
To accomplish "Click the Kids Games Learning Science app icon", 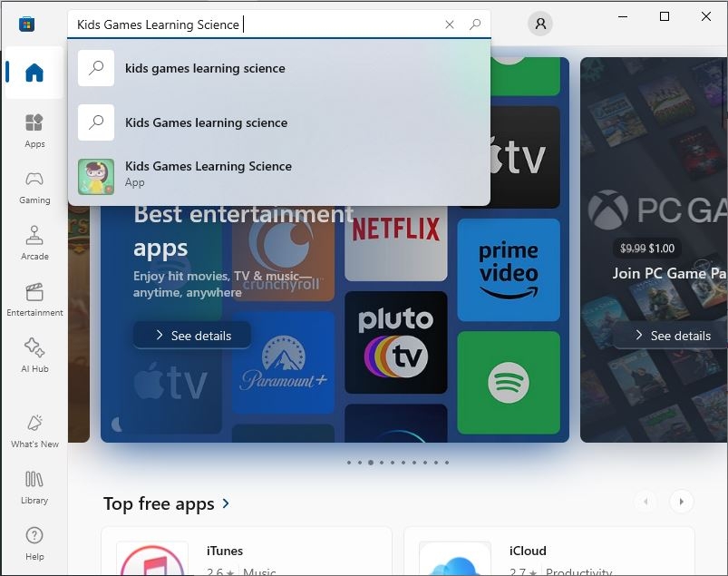I will pos(96,177).
